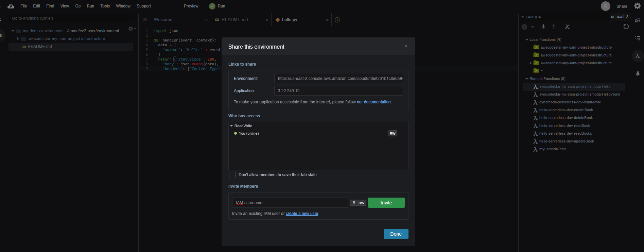Open the Outline list icon in right sidebar

tap(638, 38)
